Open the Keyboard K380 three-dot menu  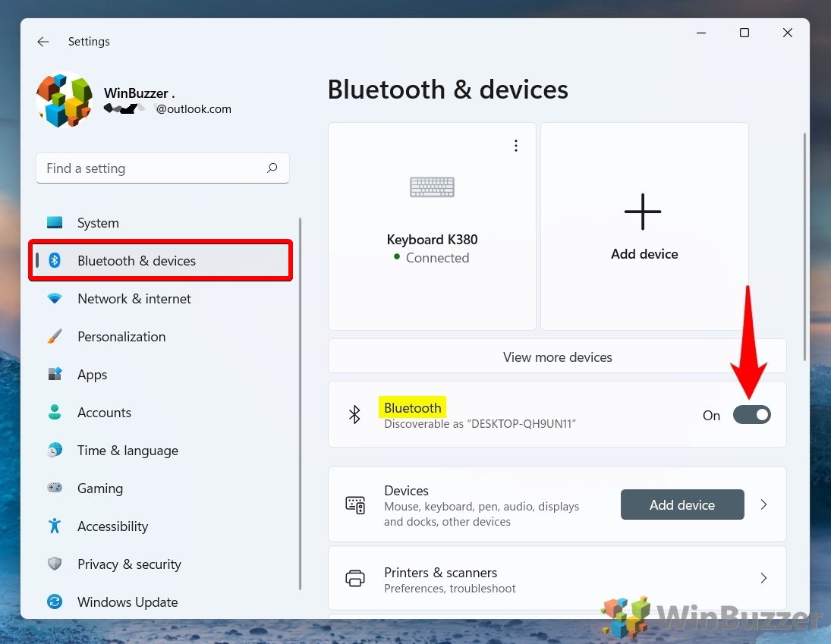click(516, 146)
